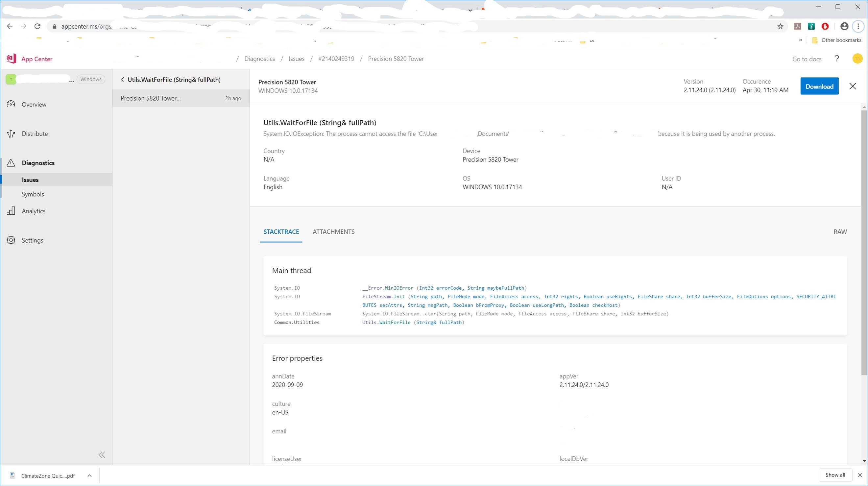Open the Go to docs link

pos(807,59)
